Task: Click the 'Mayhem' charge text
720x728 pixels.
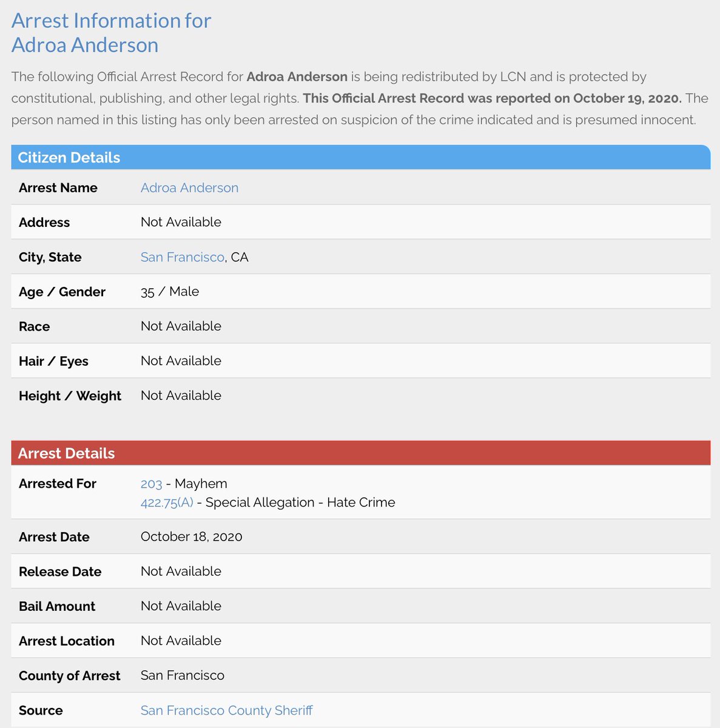Action: coord(201,484)
